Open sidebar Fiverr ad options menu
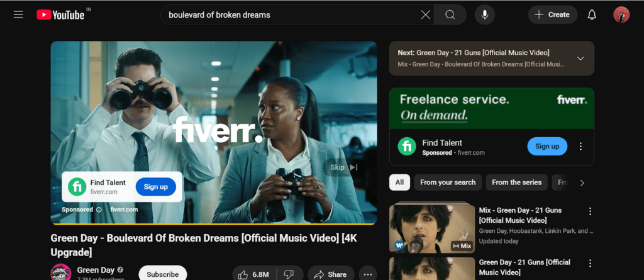The image size is (644, 280). (x=580, y=147)
